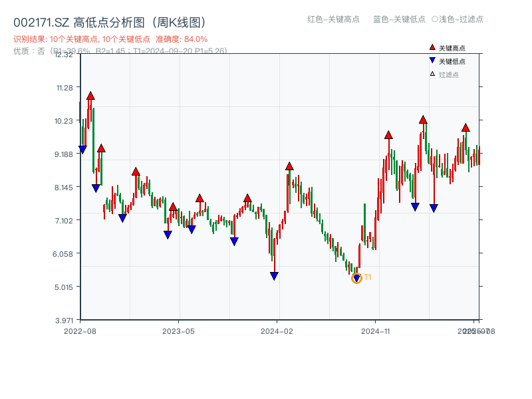Click the blue low marker below the 2024-02 dip

tap(275, 275)
